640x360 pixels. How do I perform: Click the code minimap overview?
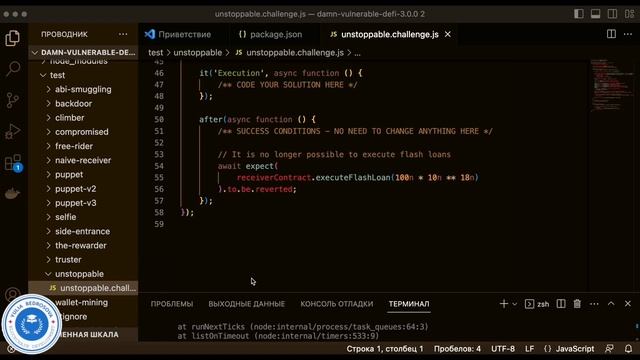tap(612, 85)
